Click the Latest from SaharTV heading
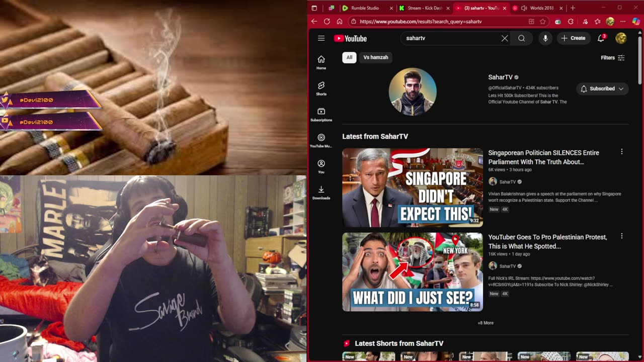Screen dimensions: 644x362 (375, 136)
